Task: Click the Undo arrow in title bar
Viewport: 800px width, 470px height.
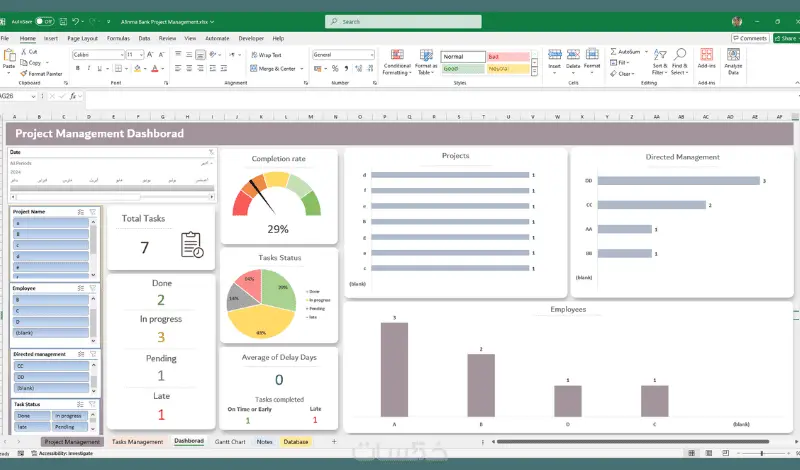Action: (76, 21)
